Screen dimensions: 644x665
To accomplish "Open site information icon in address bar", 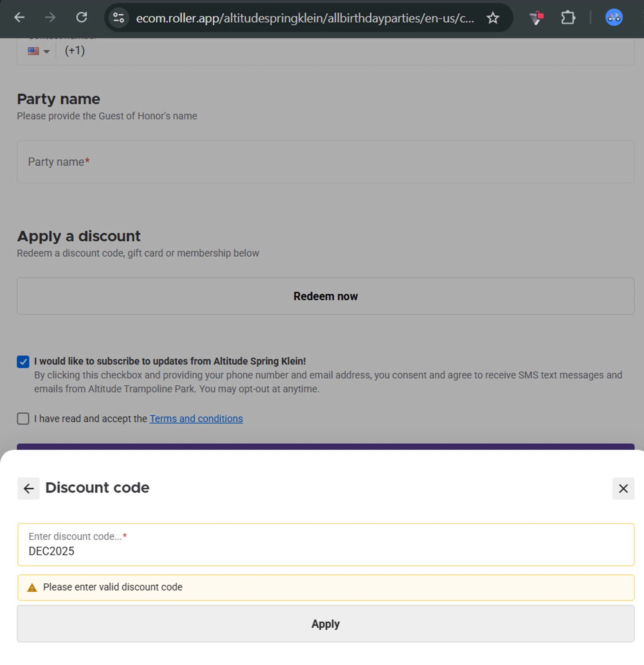I will 118,18.
